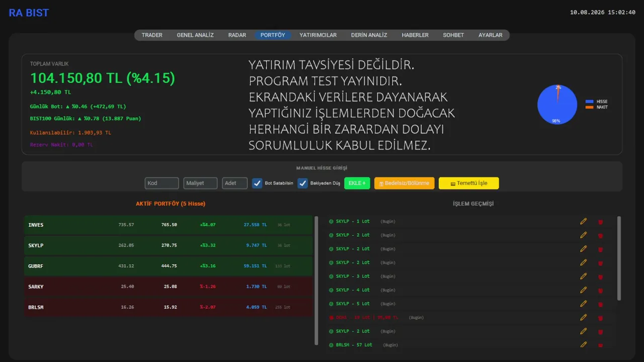Delete the SKYLP - 1 Lot transaction
The width and height of the screenshot is (644, 362).
[x=600, y=222]
